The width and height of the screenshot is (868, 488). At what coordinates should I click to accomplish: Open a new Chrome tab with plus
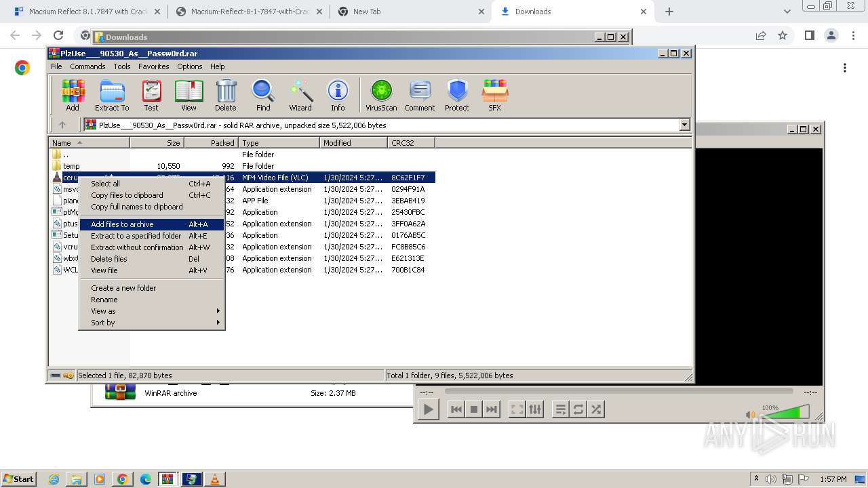669,12
